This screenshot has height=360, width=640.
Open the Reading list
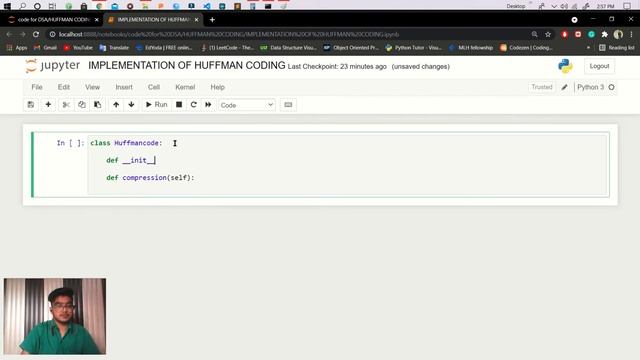616,48
